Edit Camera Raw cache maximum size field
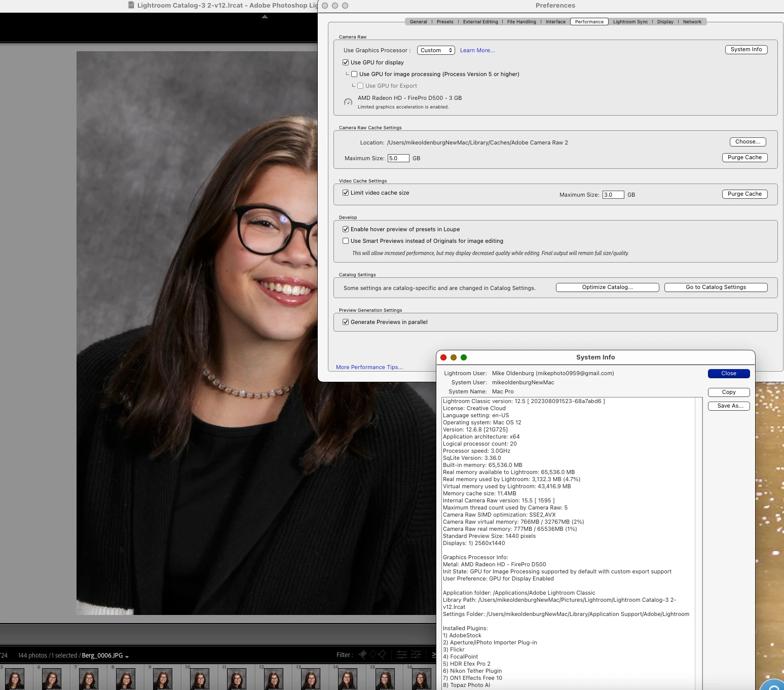The height and width of the screenshot is (690, 784). (x=398, y=158)
